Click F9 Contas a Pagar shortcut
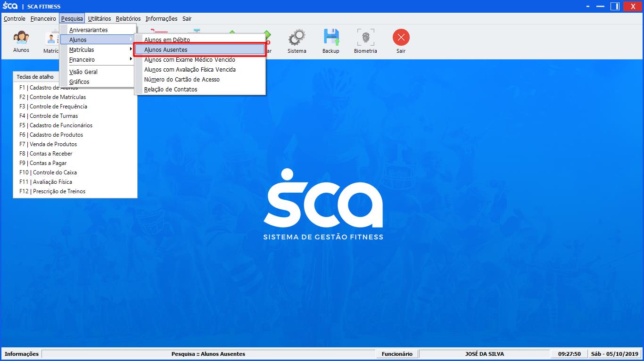The width and height of the screenshot is (644, 361). pyautogui.click(x=43, y=163)
